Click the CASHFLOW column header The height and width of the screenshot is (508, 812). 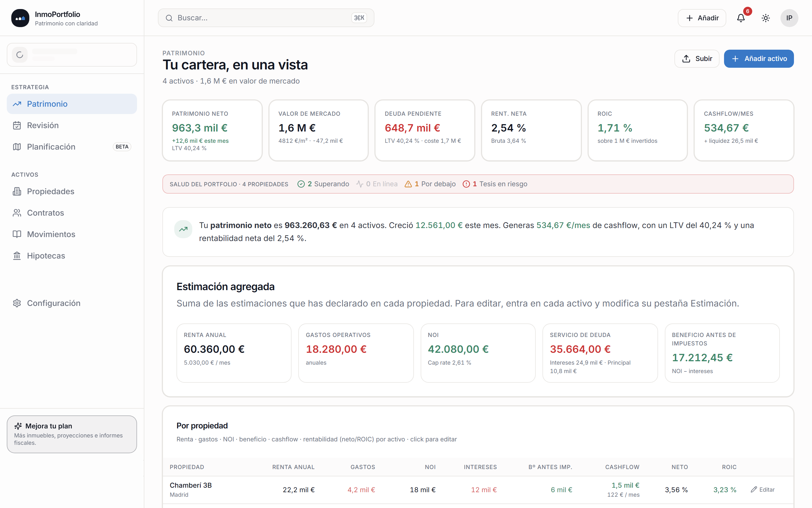pyautogui.click(x=622, y=467)
